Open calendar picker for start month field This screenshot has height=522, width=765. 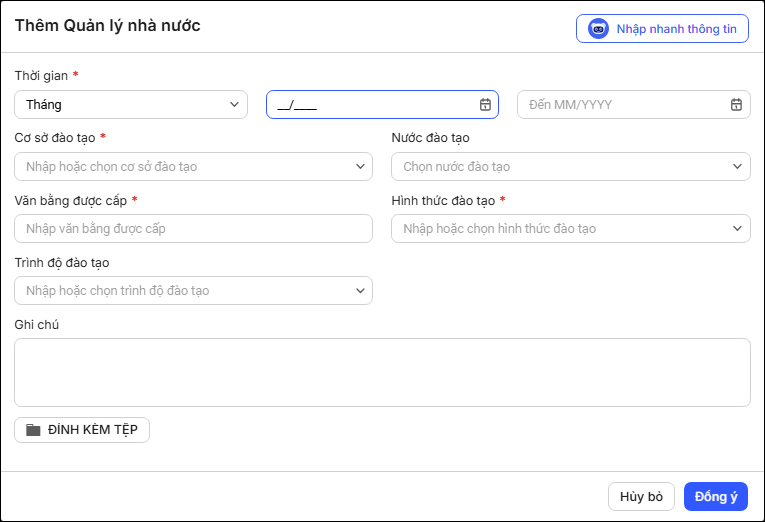point(485,104)
